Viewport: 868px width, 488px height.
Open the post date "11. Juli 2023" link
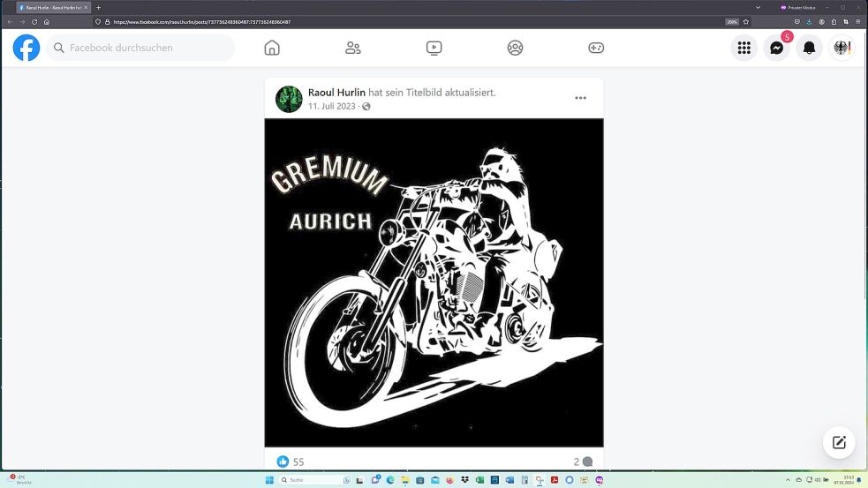point(332,106)
